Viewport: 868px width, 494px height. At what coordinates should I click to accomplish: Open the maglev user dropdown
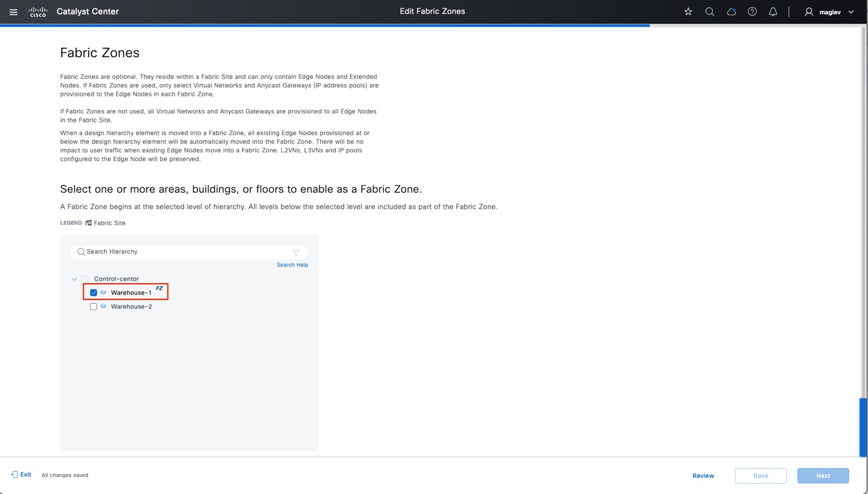point(851,12)
